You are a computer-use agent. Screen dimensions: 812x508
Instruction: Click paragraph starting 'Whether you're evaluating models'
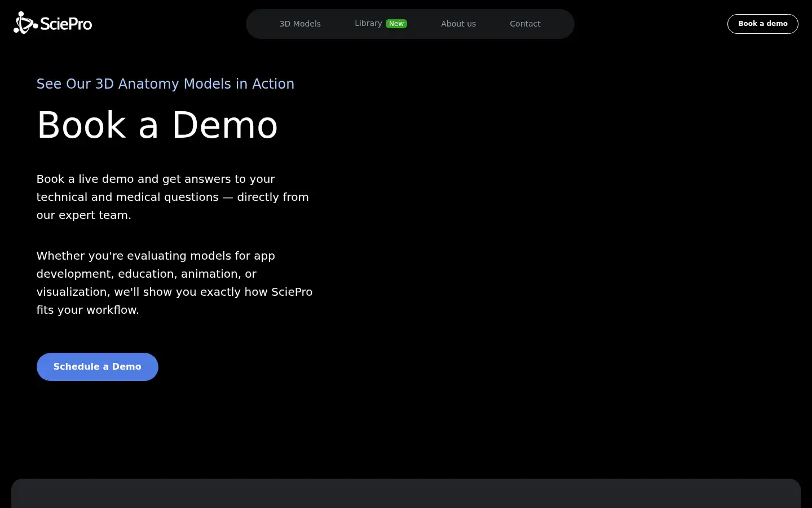174,283
